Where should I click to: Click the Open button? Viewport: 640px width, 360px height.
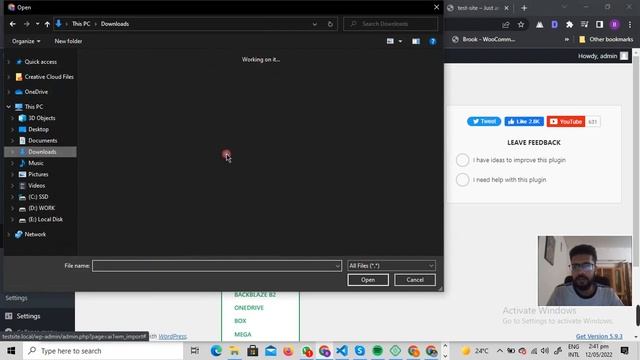tap(368, 280)
